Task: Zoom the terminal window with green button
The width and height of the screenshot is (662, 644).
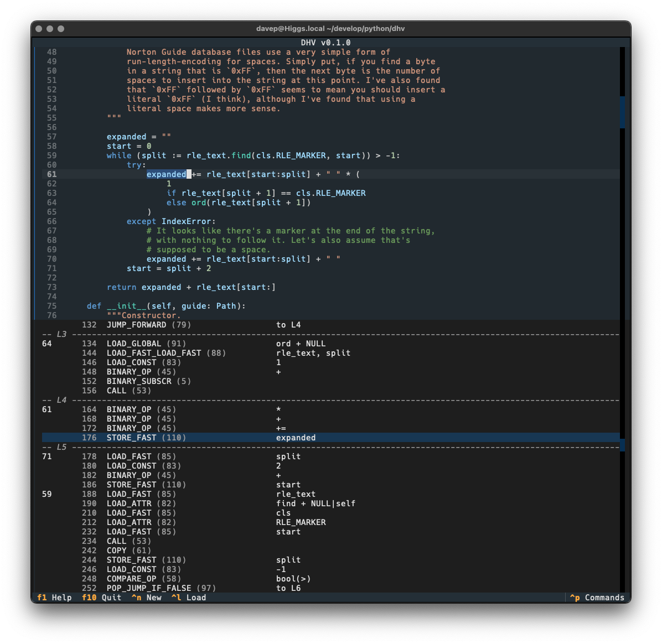Action: (x=61, y=29)
